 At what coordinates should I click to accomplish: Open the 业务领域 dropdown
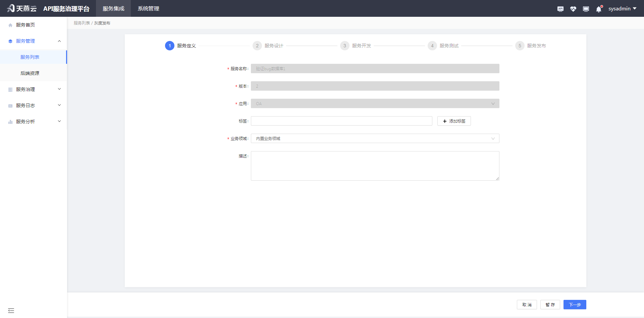click(375, 138)
